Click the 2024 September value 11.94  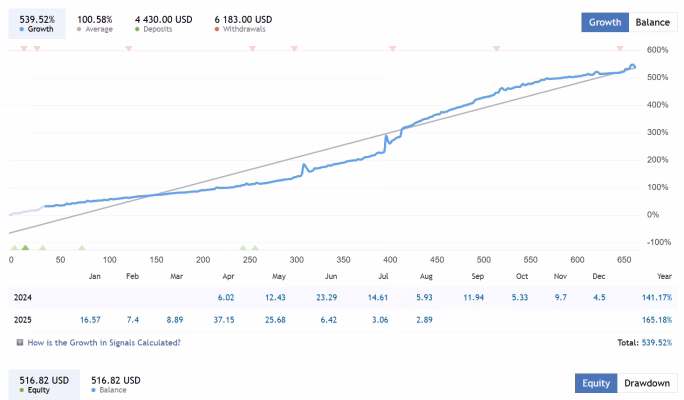[x=474, y=297]
